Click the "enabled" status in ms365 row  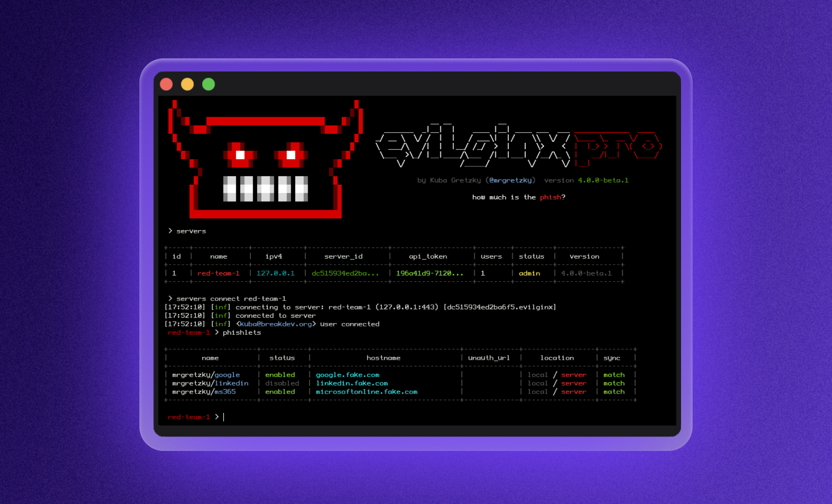click(x=280, y=392)
